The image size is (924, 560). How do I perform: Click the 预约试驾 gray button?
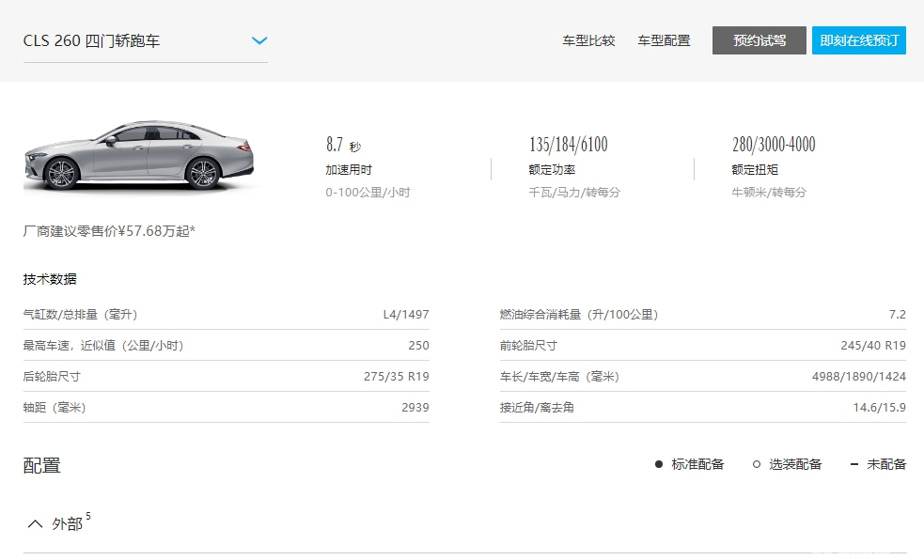pos(759,39)
